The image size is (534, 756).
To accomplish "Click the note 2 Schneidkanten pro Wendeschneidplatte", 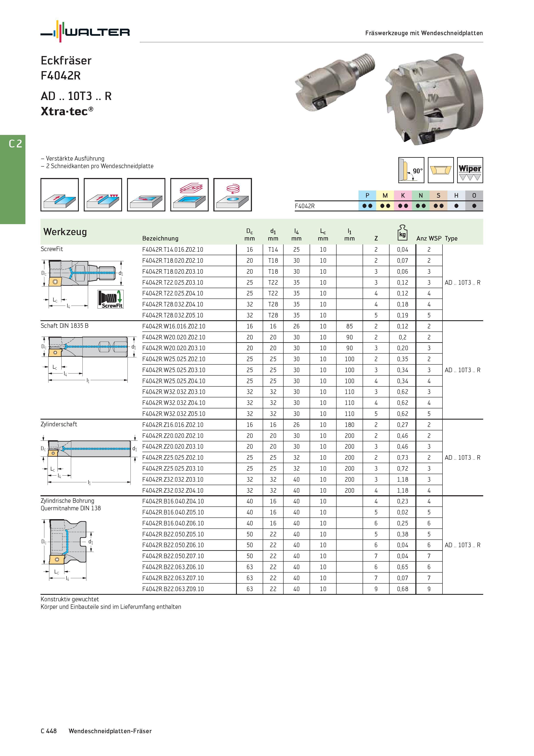I will pyautogui.click(x=97, y=166).
